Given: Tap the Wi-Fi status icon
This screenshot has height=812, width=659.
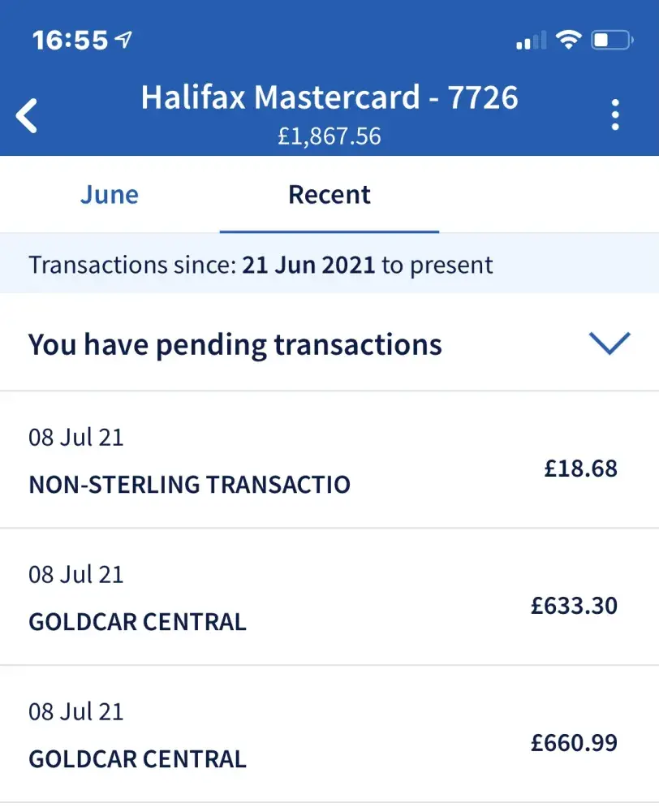Looking at the screenshot, I should pos(568,39).
